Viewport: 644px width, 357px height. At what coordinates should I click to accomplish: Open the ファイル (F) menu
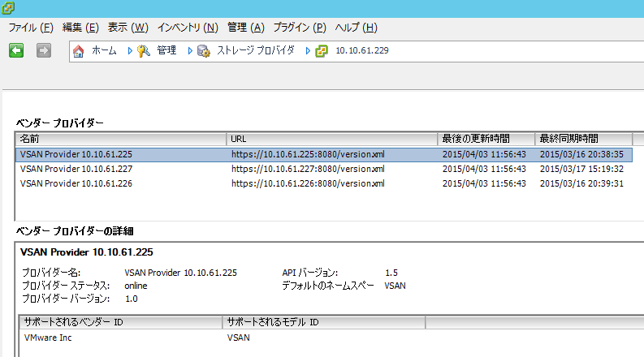[31, 28]
